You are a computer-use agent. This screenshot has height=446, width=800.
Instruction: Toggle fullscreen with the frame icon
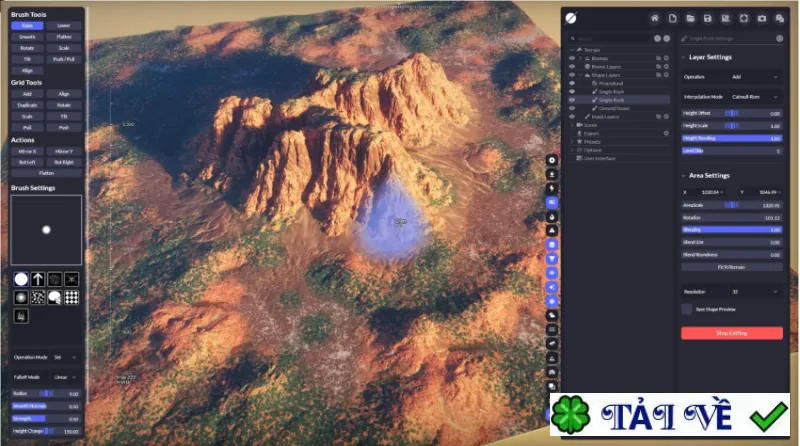point(744,18)
